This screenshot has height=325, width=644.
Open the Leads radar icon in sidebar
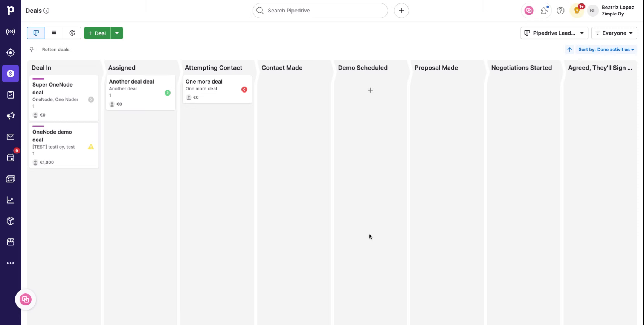(11, 32)
